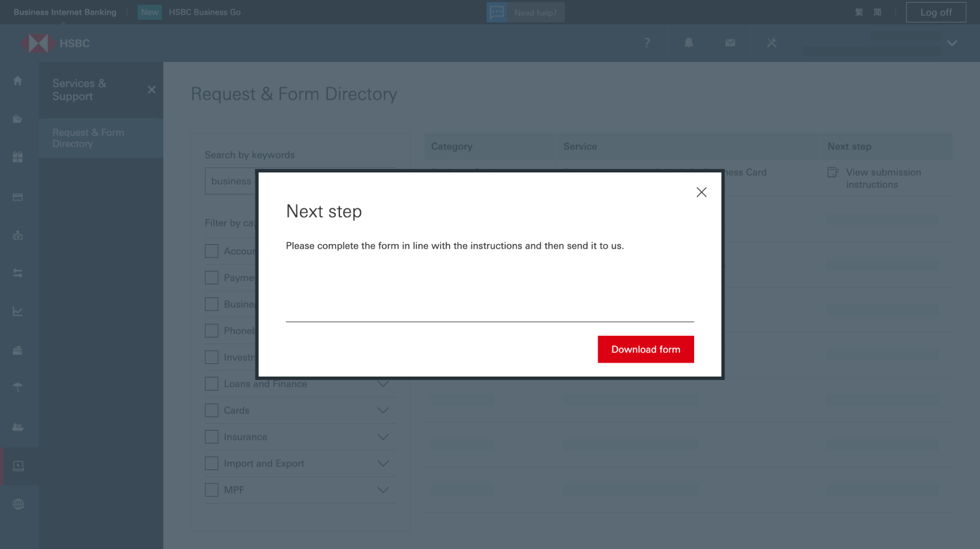This screenshot has width=980, height=549.
Task: Click the Log off button
Action: point(936,12)
